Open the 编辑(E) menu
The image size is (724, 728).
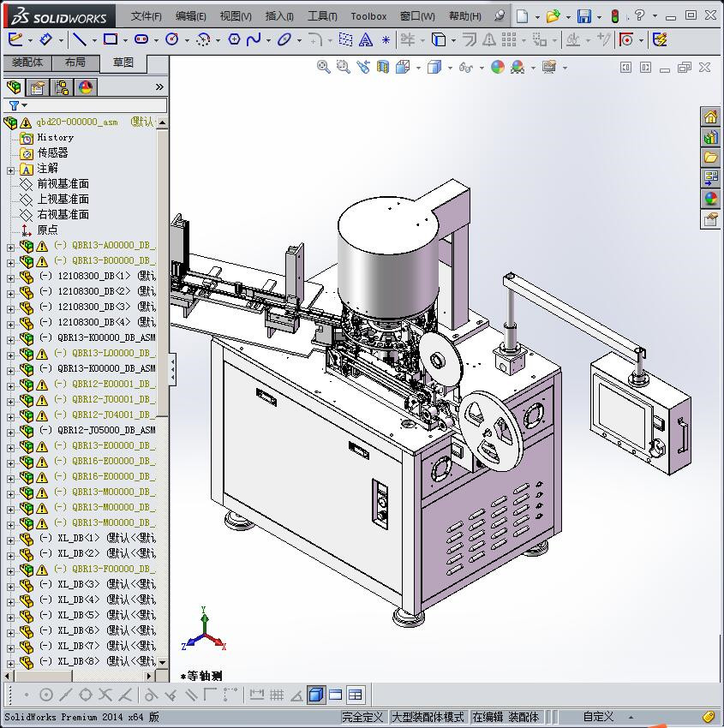(x=191, y=16)
